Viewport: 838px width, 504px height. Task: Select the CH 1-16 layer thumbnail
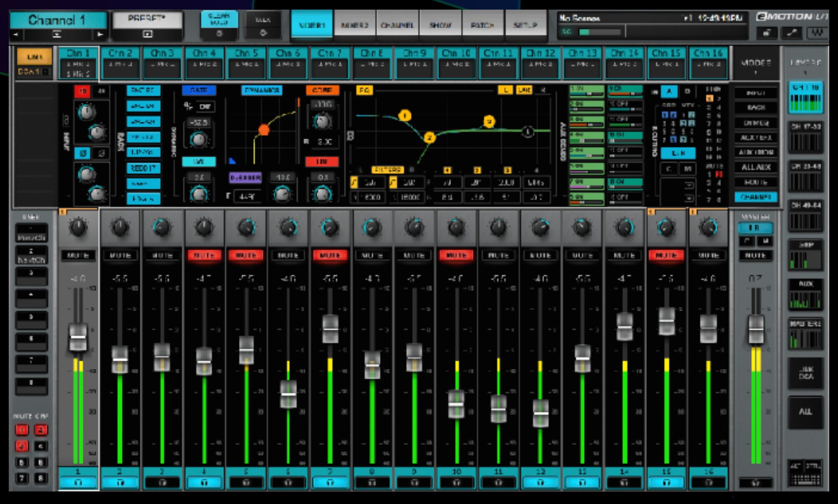point(805,98)
